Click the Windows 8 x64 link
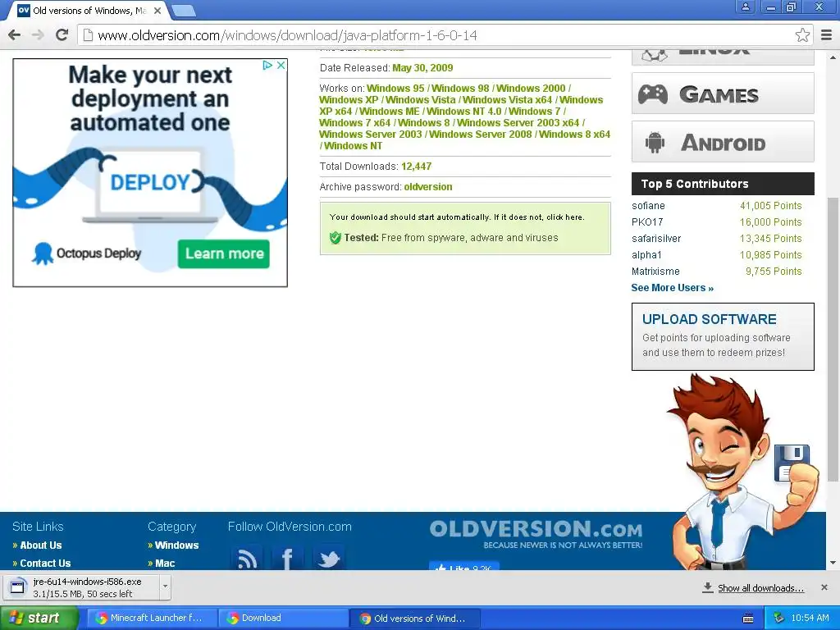 (574, 134)
